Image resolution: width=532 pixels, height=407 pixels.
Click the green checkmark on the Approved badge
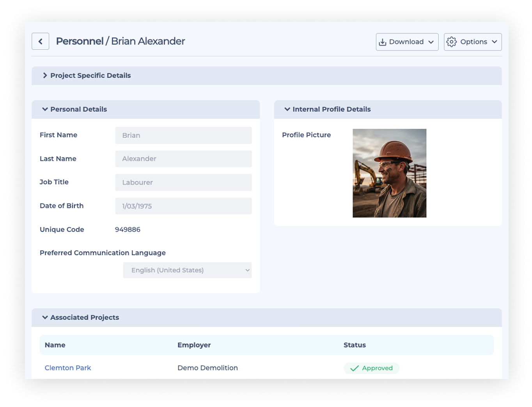(x=354, y=368)
